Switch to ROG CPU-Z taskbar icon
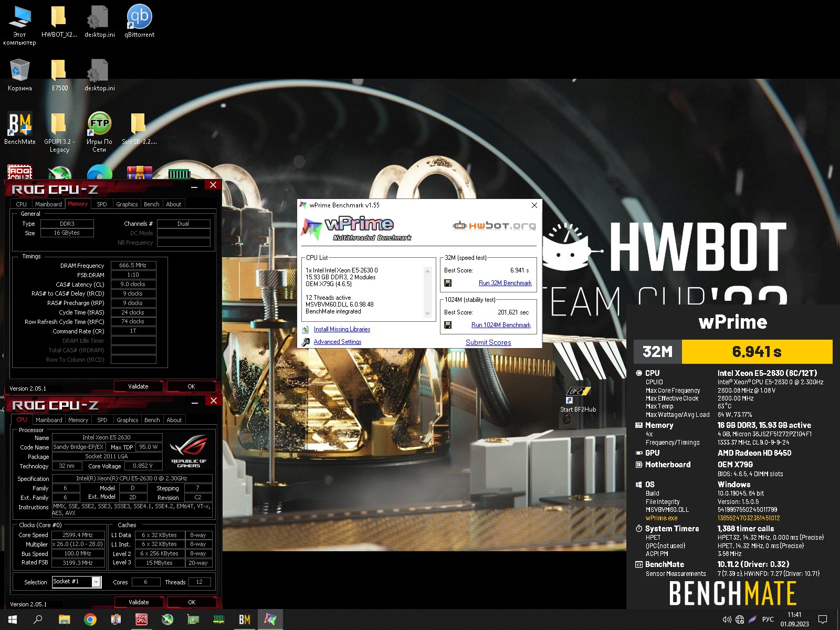Image resolution: width=840 pixels, height=630 pixels. pyautogui.click(x=142, y=619)
